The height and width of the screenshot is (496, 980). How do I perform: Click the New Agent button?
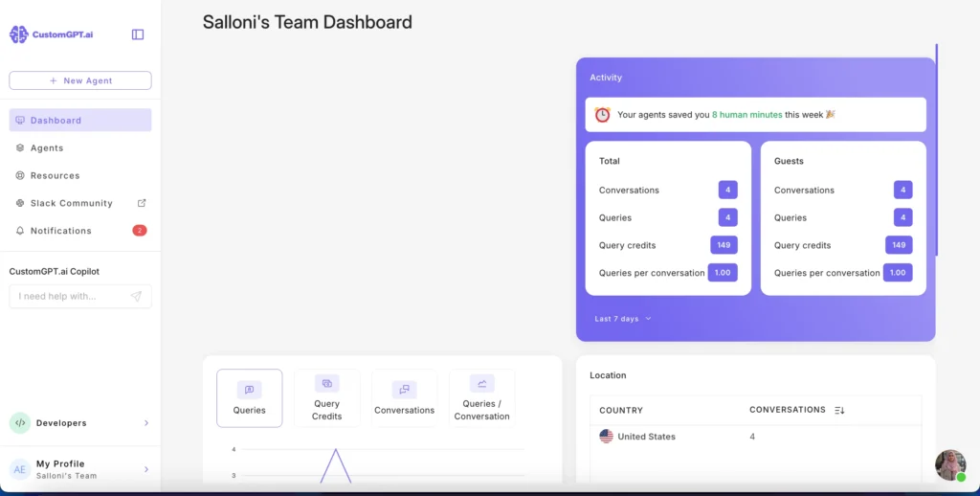click(x=80, y=80)
